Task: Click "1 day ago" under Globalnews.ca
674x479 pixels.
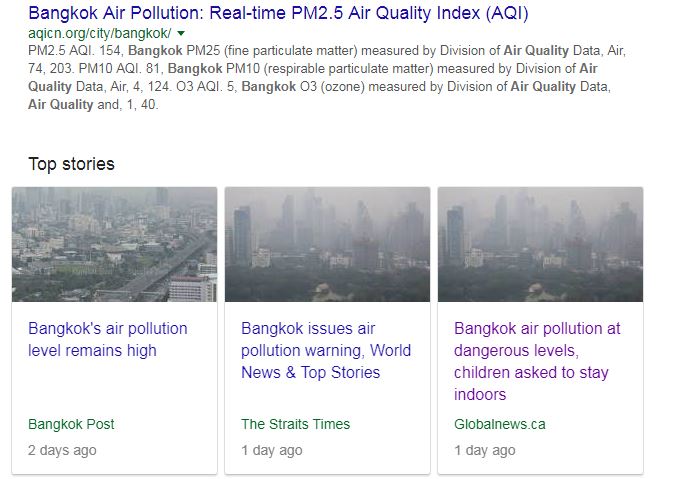Action: [x=485, y=450]
